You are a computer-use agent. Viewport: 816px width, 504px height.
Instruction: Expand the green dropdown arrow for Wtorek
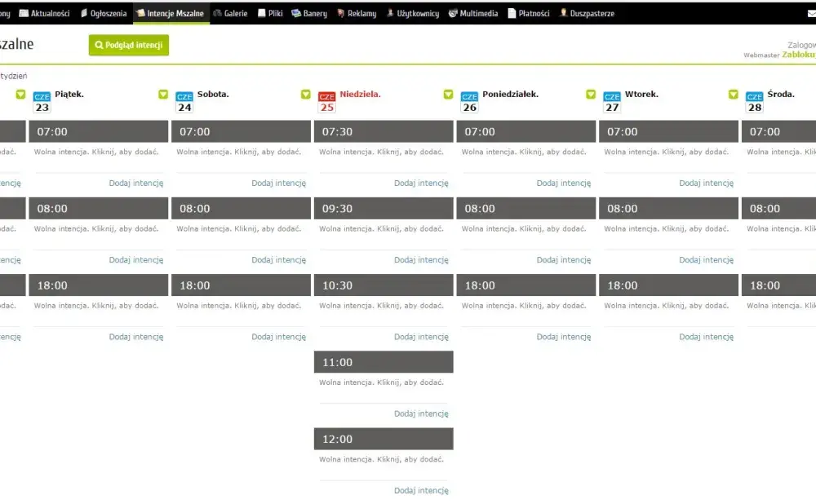click(x=734, y=94)
